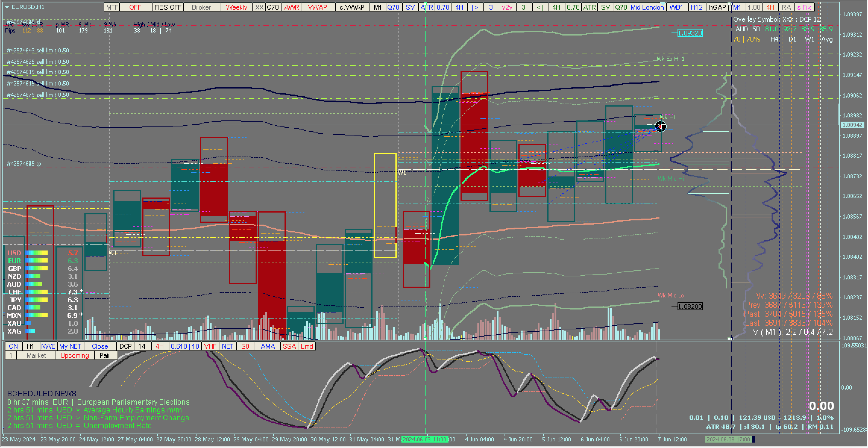The image size is (868, 448).
Task: Click the pink s.Fix button
Action: pos(804,7)
